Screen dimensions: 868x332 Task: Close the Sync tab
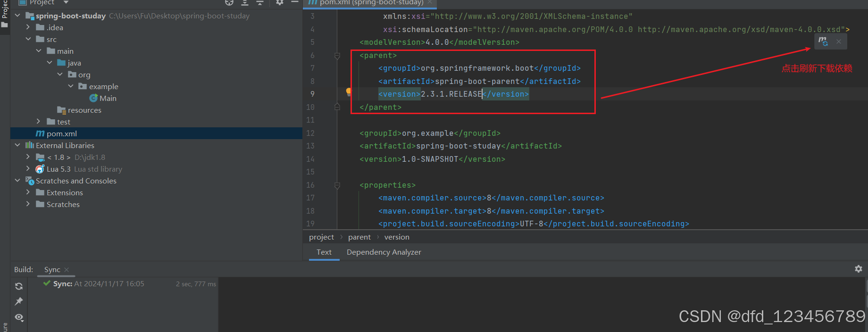coord(67,270)
